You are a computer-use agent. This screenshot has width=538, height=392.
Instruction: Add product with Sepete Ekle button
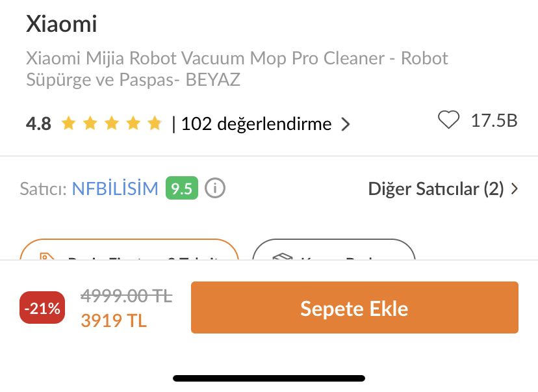[354, 307]
